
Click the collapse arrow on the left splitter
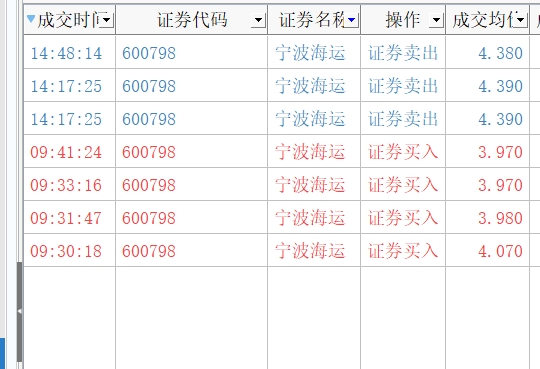click(x=20, y=311)
